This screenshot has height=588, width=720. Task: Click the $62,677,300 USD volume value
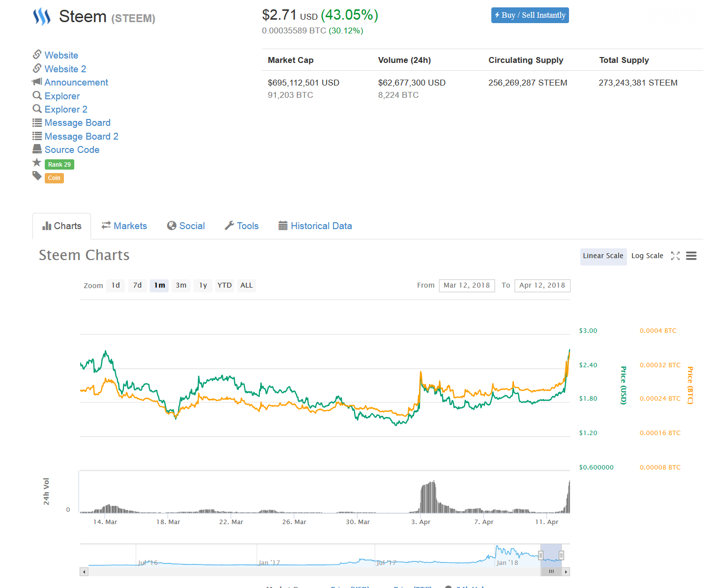(x=412, y=83)
